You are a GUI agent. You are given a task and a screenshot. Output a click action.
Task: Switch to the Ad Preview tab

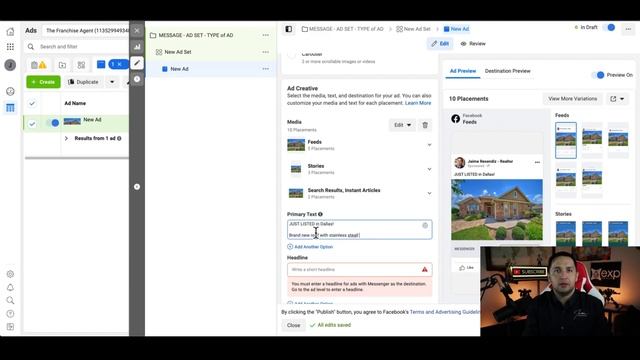[x=463, y=71]
